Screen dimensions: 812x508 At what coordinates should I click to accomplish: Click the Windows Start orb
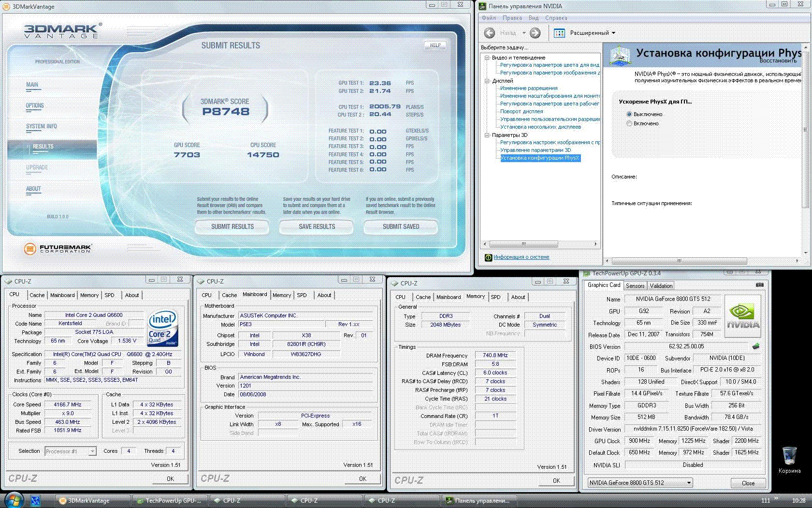(14, 500)
